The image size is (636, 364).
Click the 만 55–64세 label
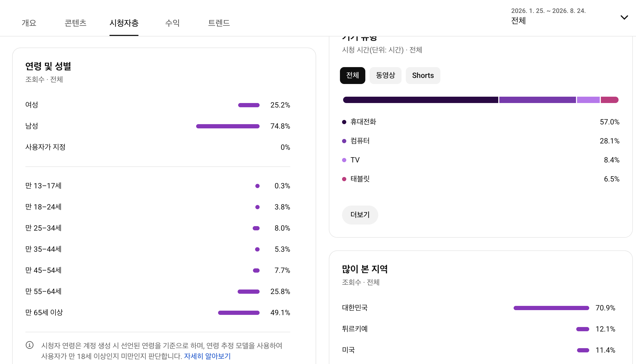[43, 291]
